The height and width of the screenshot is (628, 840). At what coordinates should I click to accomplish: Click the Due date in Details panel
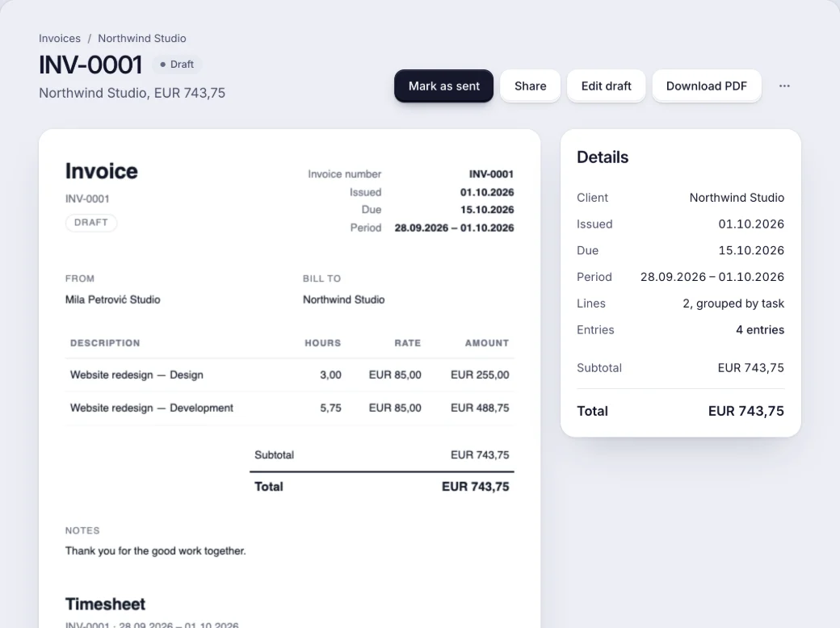[751, 250]
